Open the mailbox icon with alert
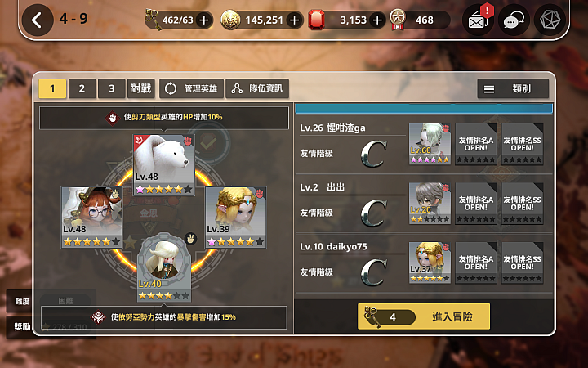The image size is (588, 368). click(x=478, y=20)
